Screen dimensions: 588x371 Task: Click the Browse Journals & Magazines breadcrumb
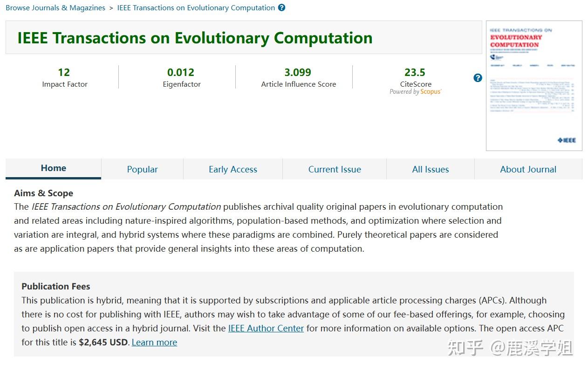click(55, 8)
